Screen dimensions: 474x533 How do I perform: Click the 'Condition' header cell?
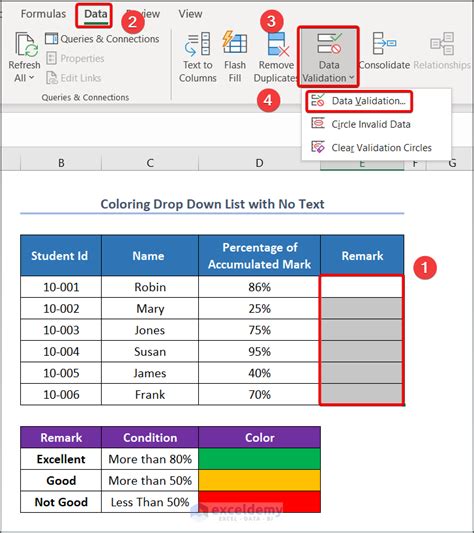[150, 437]
